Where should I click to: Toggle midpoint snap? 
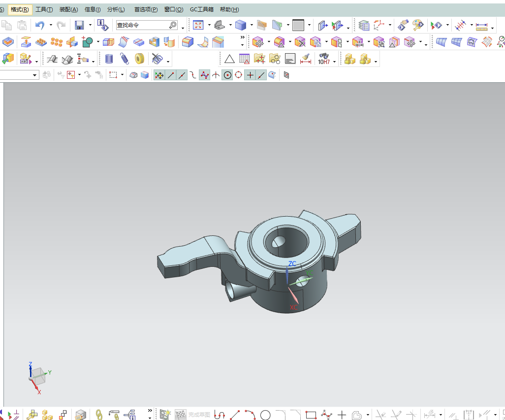[182, 75]
